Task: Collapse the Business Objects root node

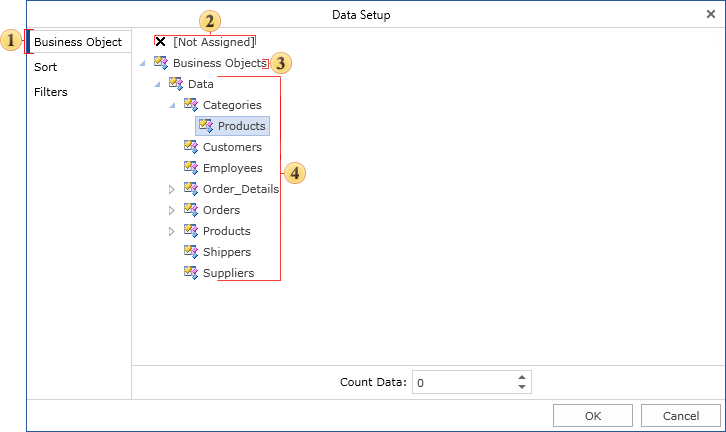Action: (x=142, y=64)
